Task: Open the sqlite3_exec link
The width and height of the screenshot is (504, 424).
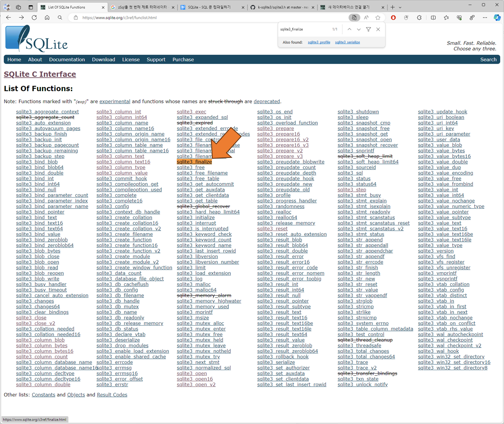Action: coord(191,112)
